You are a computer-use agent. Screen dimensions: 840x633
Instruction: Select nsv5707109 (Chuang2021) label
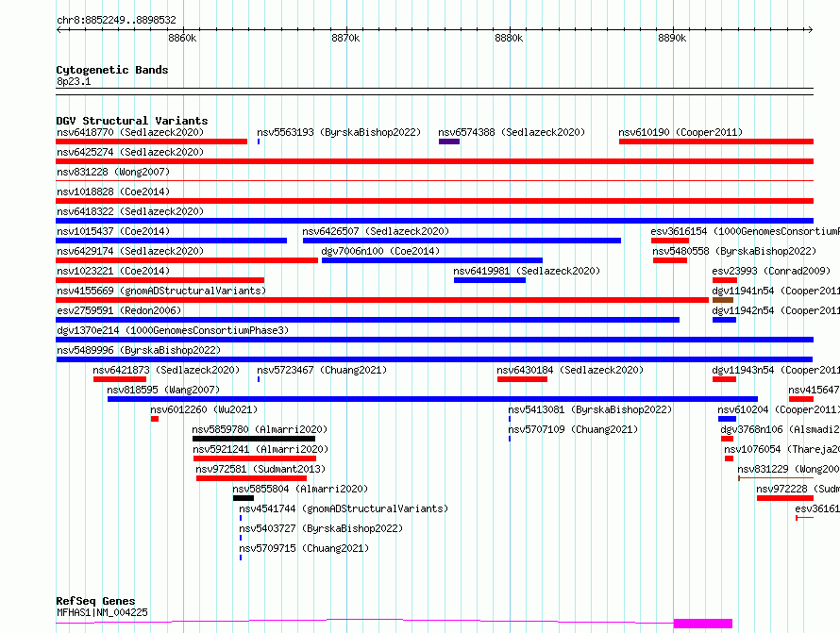point(573,429)
